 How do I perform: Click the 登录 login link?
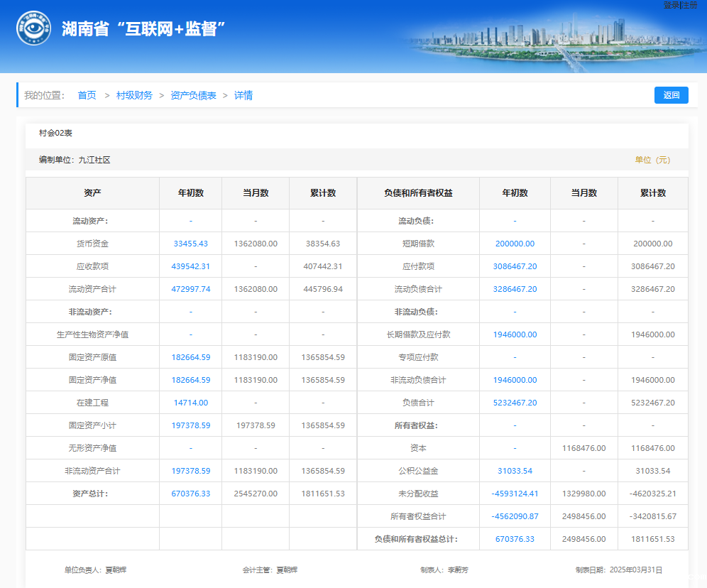click(x=671, y=5)
